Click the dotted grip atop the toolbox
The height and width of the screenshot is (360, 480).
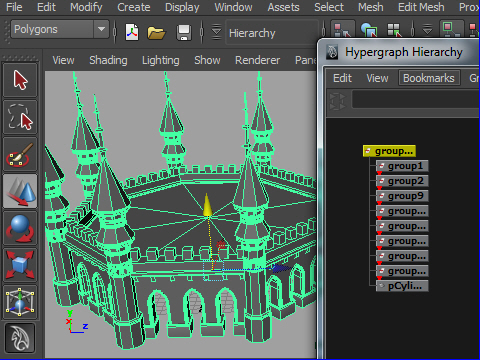(x=20, y=58)
